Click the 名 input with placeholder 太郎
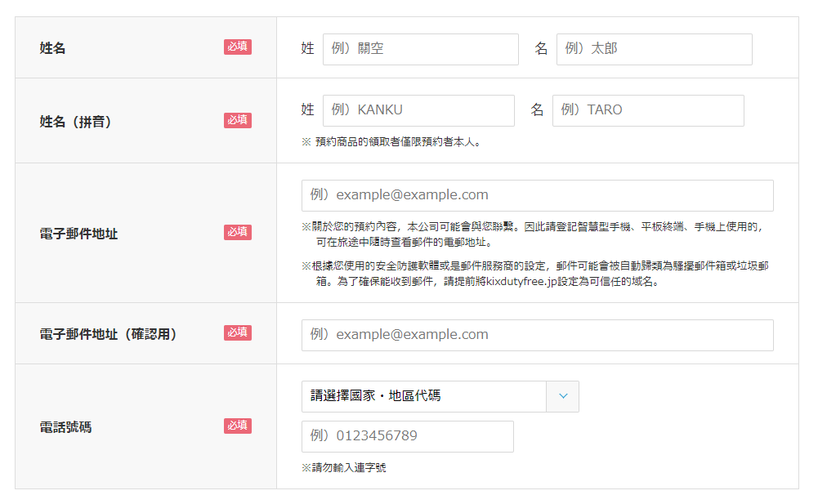The height and width of the screenshot is (504, 818). click(x=655, y=49)
